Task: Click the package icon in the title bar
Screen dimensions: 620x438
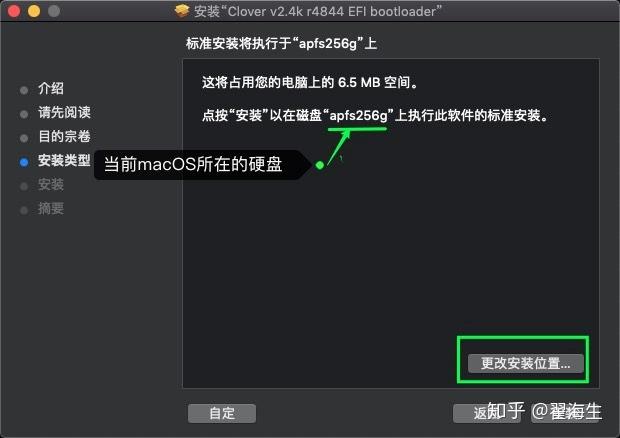Action: (181, 11)
